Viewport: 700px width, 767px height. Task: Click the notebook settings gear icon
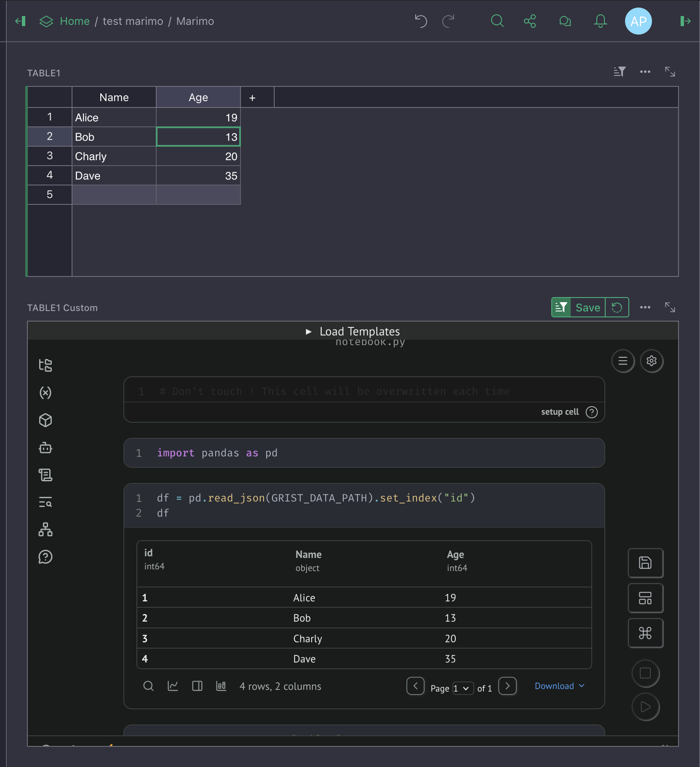[652, 361]
